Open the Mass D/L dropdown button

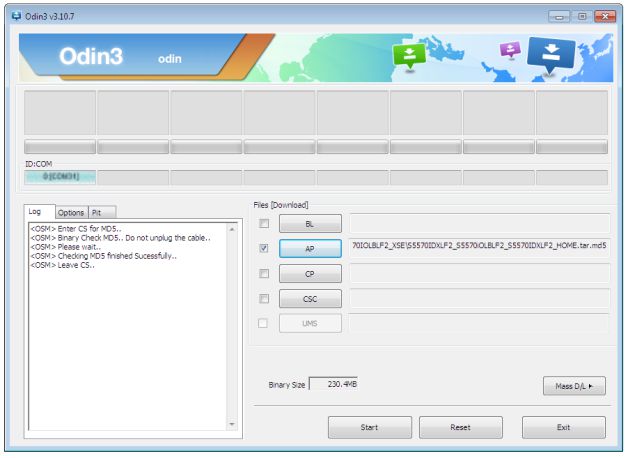tap(574, 386)
